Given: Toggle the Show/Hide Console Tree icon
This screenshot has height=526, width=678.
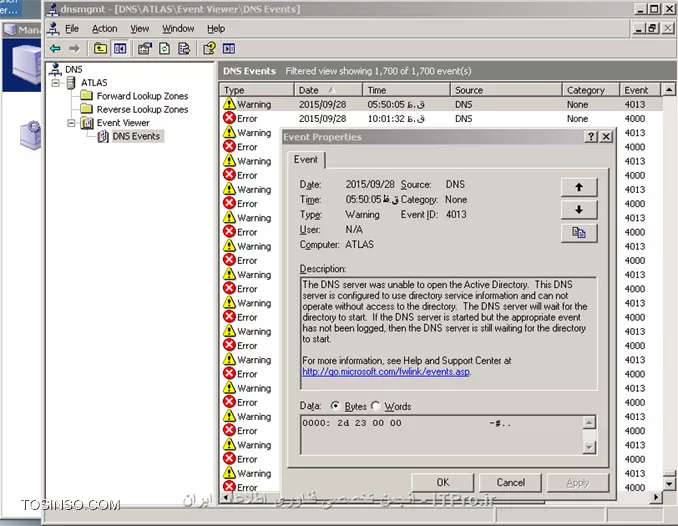Looking at the screenshot, I should [x=120, y=48].
